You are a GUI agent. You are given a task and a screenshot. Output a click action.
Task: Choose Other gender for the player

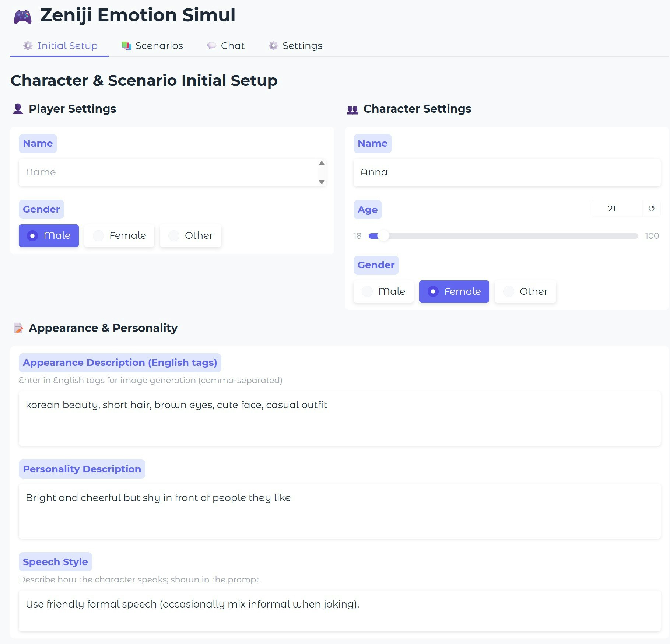point(190,235)
